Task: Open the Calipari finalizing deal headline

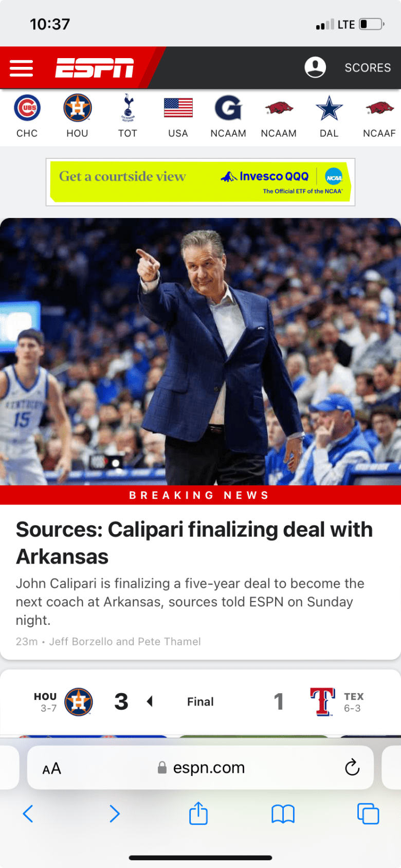Action: point(194,543)
